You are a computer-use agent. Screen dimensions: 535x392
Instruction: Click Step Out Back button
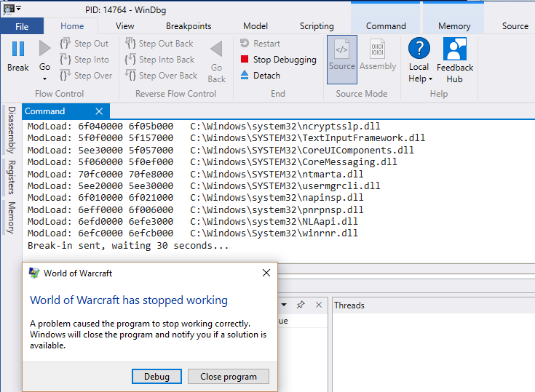click(x=159, y=44)
